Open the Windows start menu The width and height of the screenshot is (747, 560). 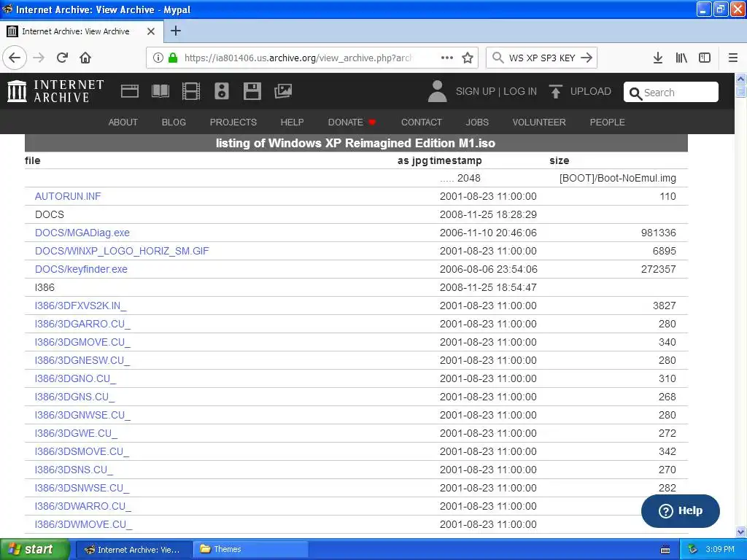[x=35, y=549]
